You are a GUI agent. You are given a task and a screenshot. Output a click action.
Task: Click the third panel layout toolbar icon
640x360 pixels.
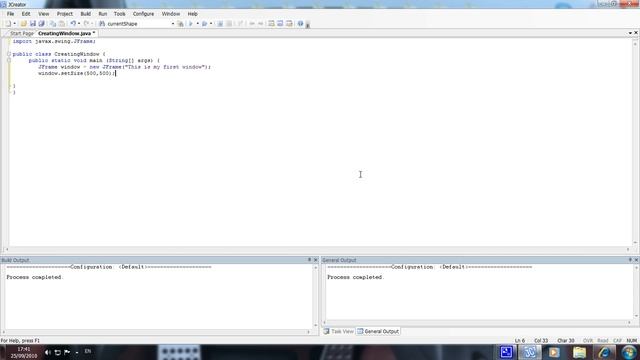point(289,24)
